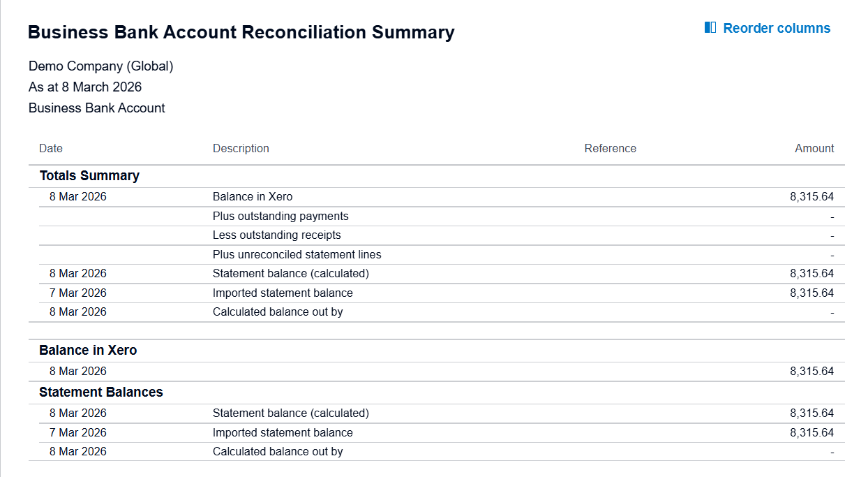Screen dimensions: 868x477
Task: Click the bold Balance in Xero section heading
Action: [88, 351]
